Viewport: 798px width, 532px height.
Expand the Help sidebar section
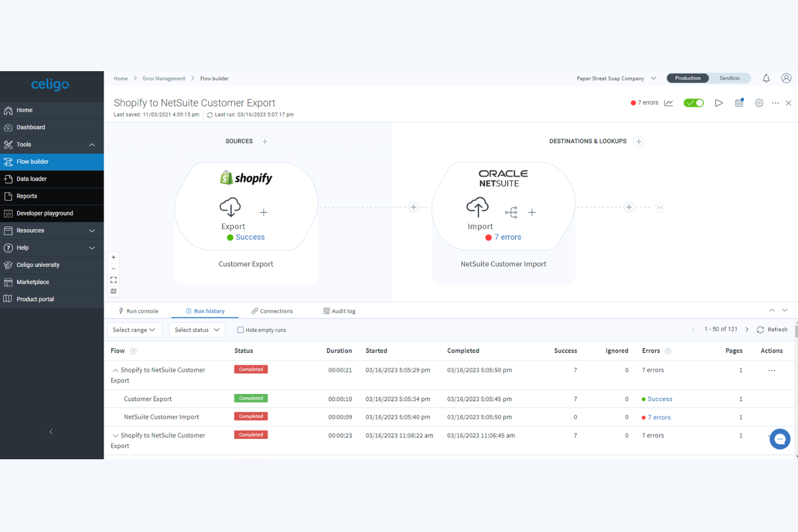(92, 248)
